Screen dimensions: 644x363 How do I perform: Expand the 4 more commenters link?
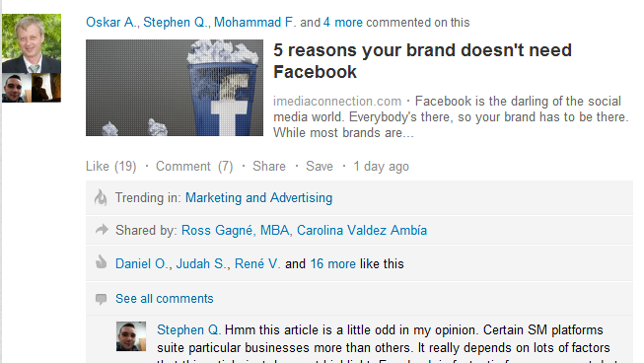click(x=343, y=22)
